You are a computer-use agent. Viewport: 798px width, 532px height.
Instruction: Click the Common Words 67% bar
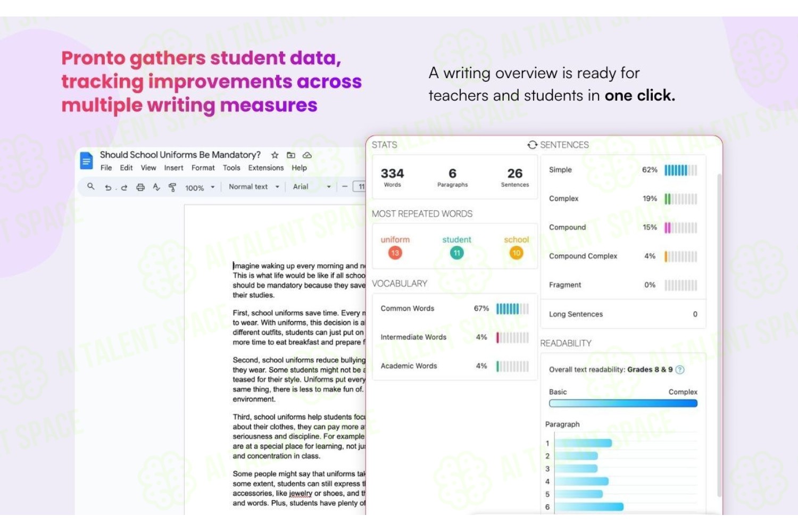512,309
